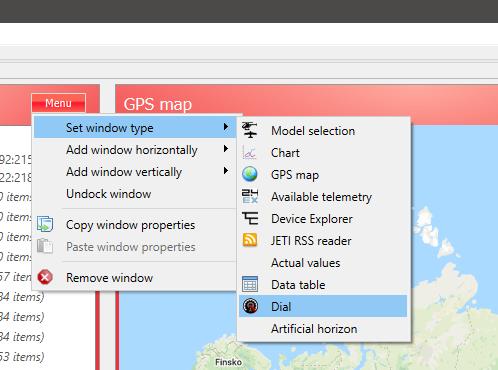Choose Undock window from the menu

pos(135,194)
